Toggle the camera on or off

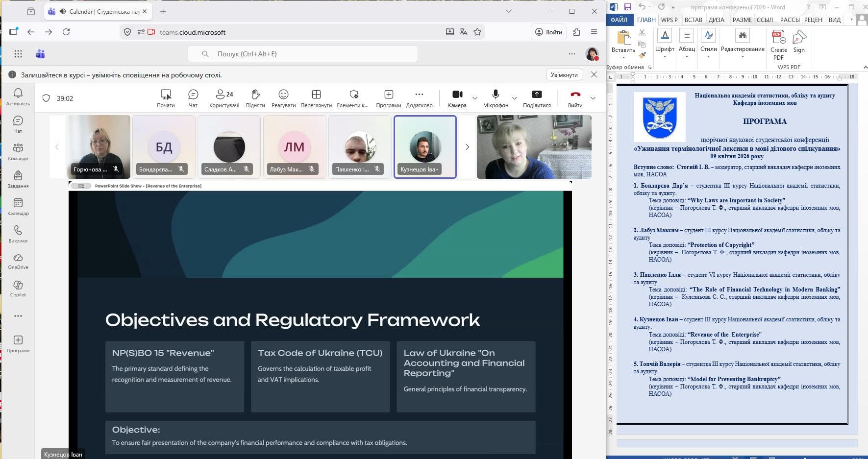(x=457, y=98)
